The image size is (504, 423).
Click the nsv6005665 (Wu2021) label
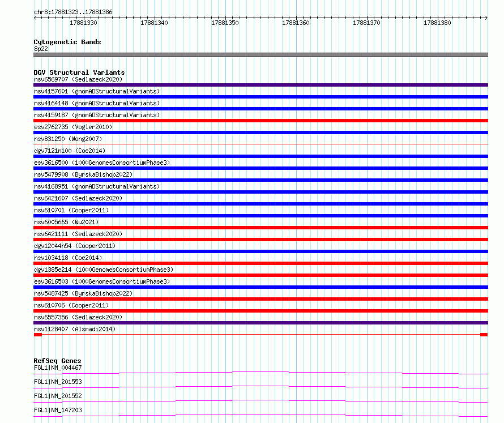66,222
